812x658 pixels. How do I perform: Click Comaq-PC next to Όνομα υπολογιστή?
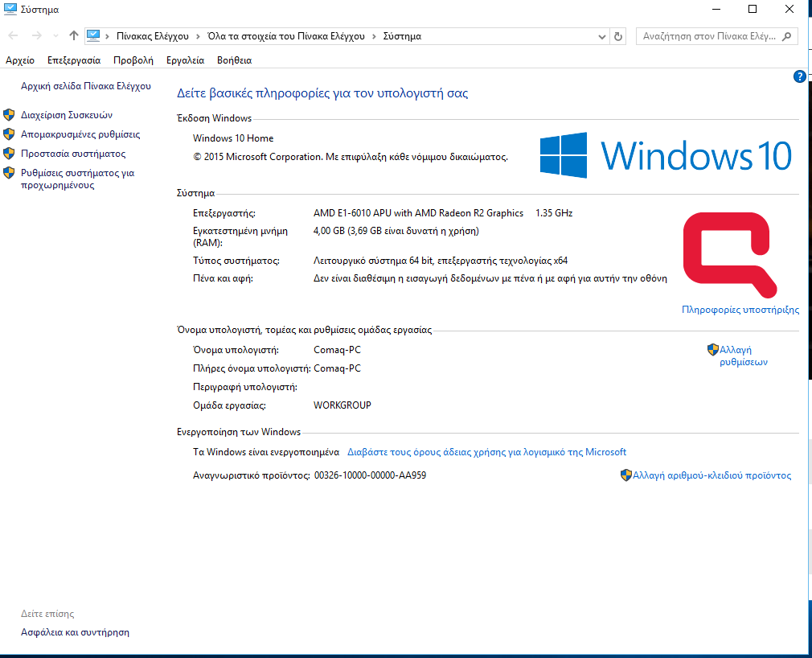point(337,350)
